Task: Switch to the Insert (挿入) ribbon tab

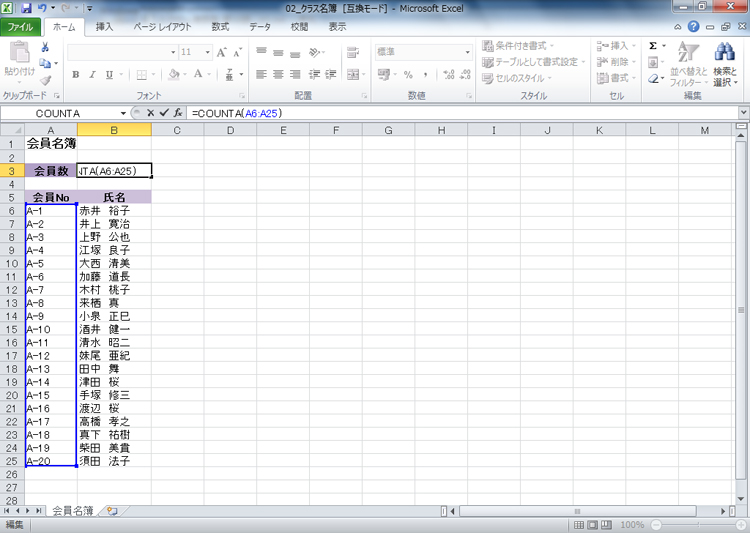Action: click(104, 27)
